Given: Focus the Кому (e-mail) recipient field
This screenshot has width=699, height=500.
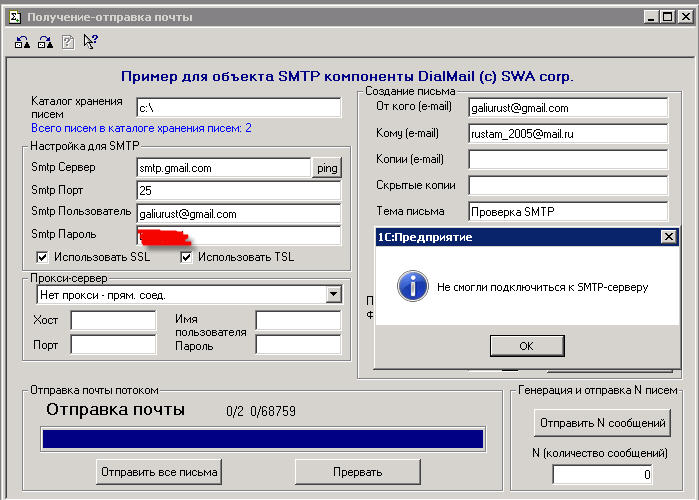Looking at the screenshot, I should click(x=567, y=133).
